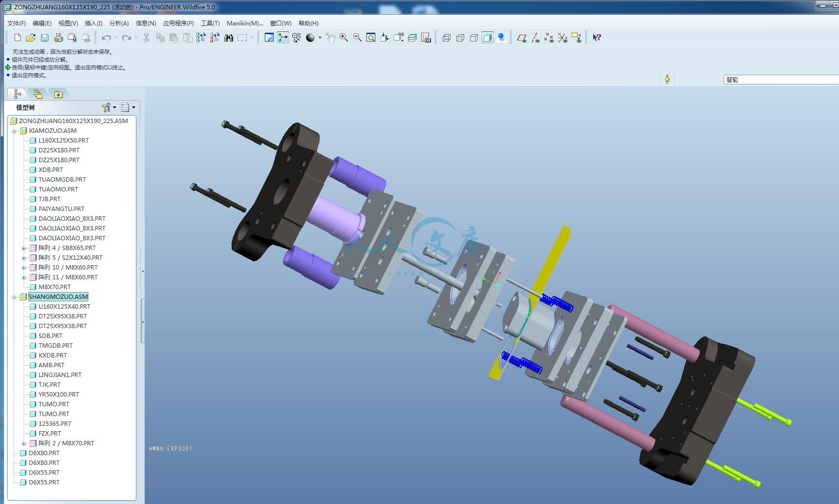Switch to Shading display style

click(x=488, y=38)
